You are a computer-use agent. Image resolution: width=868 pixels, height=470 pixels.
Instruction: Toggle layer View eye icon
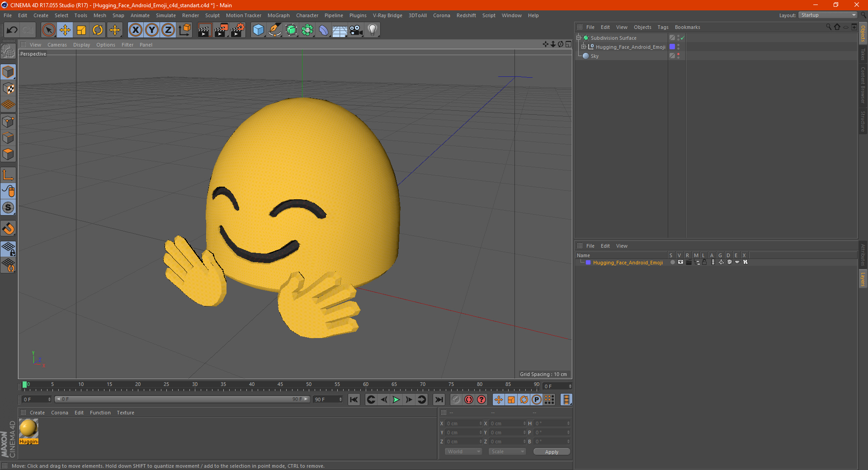tap(680, 262)
